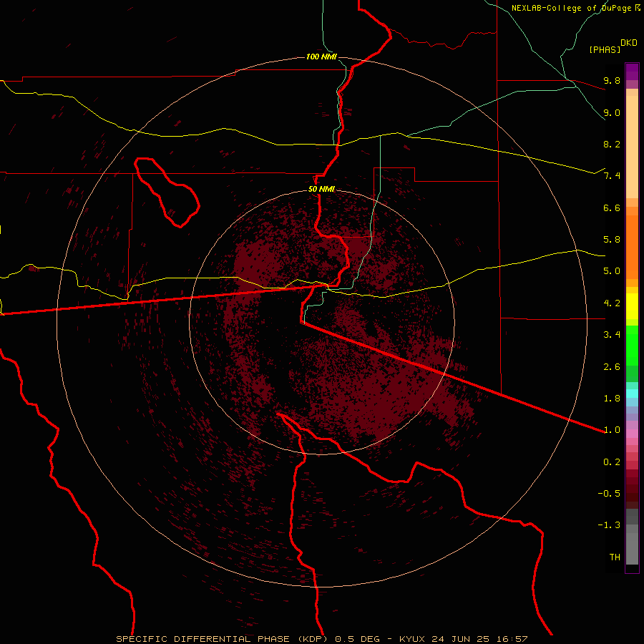Click the 1.8 scale value
Screen dimensions: 644x644
(612, 399)
